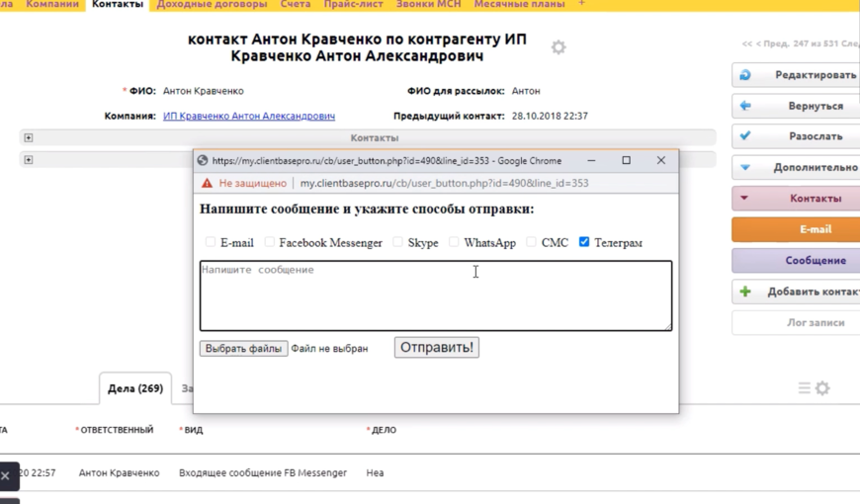This screenshot has width=860, height=504.
Task: Expand the Контакты section with plus box
Action: click(x=29, y=138)
